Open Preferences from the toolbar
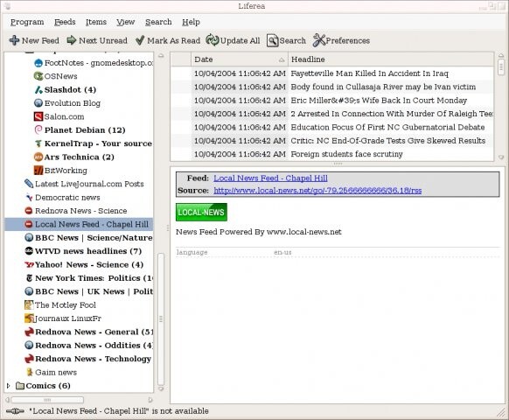This screenshot has height=420, width=509. click(341, 40)
